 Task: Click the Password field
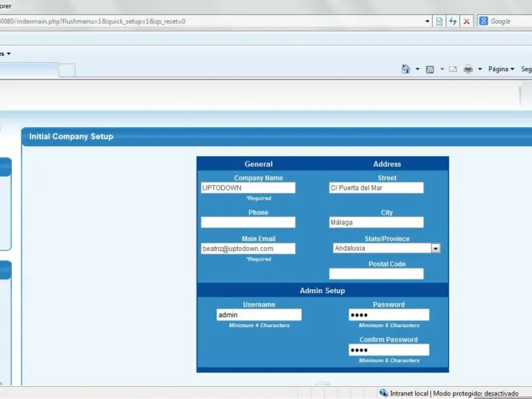[389, 315]
